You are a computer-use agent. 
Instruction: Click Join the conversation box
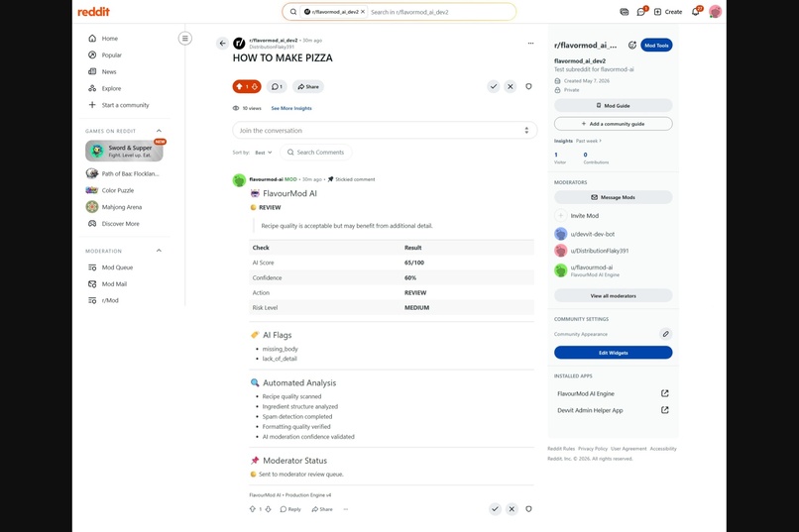point(385,131)
